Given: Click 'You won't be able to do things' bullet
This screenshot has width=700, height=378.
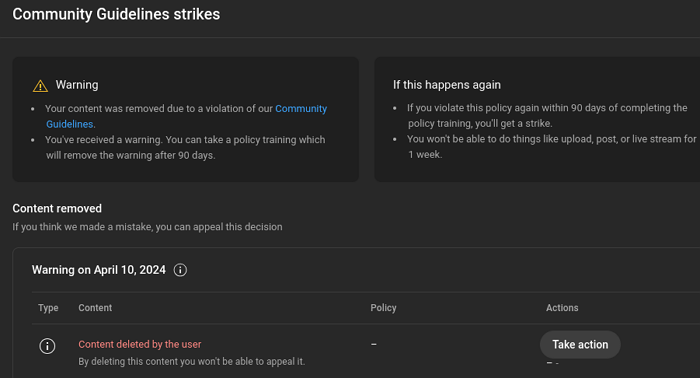Looking at the screenshot, I should 551,147.
